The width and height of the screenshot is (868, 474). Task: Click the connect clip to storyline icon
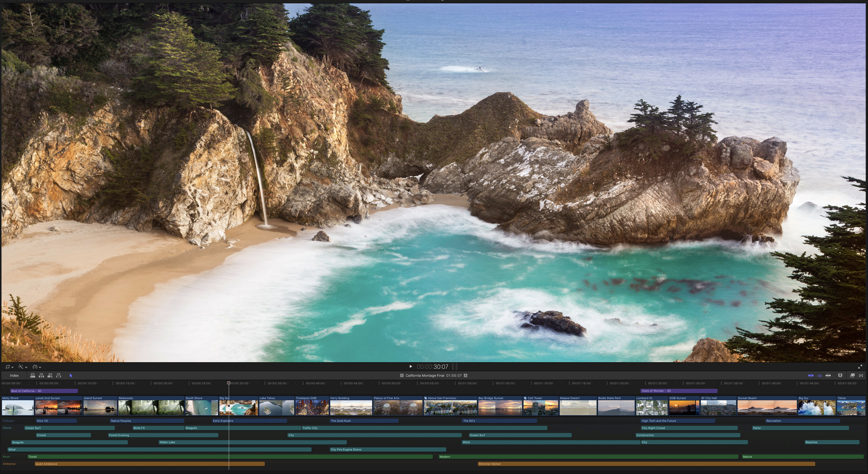pyautogui.click(x=33, y=376)
